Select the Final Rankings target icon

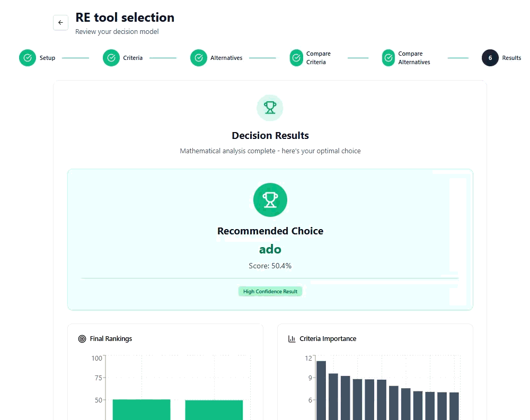[82, 338]
